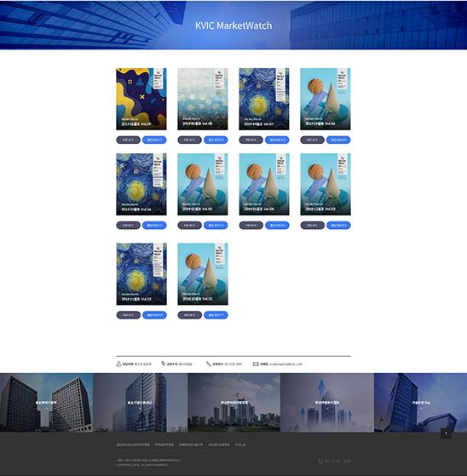Open the Vol.04 issue cover
Viewport: 467px width, 476px height.
(x=264, y=184)
